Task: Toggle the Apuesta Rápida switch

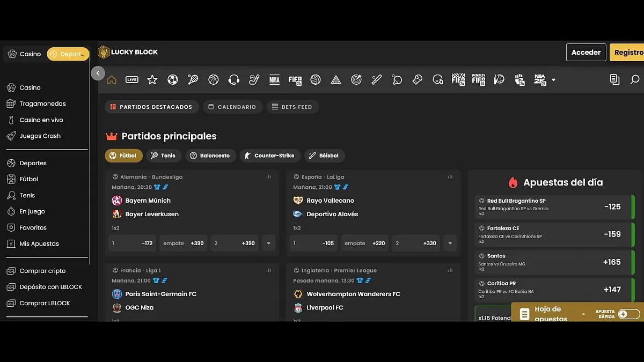Action: pos(628,314)
